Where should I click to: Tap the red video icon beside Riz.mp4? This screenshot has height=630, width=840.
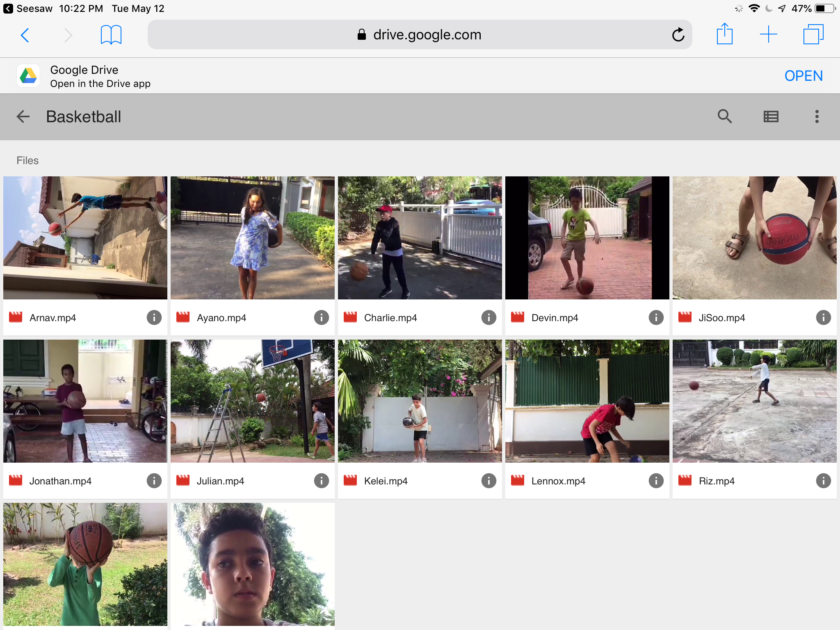coord(685,480)
